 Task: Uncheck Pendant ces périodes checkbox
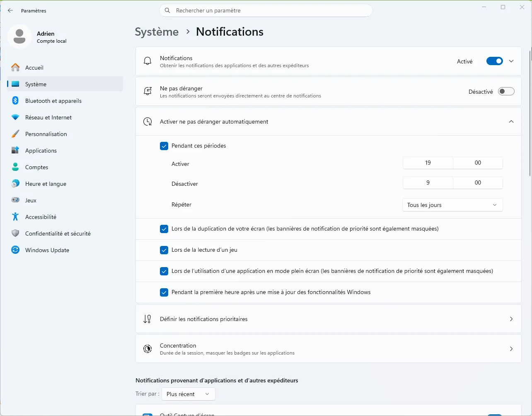click(x=164, y=146)
